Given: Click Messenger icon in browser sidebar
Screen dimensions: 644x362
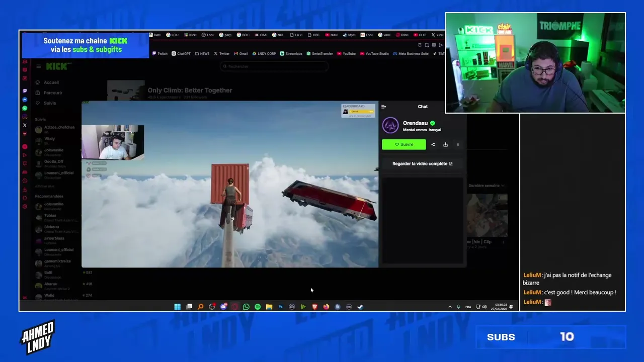Looking at the screenshot, I should click(25, 100).
